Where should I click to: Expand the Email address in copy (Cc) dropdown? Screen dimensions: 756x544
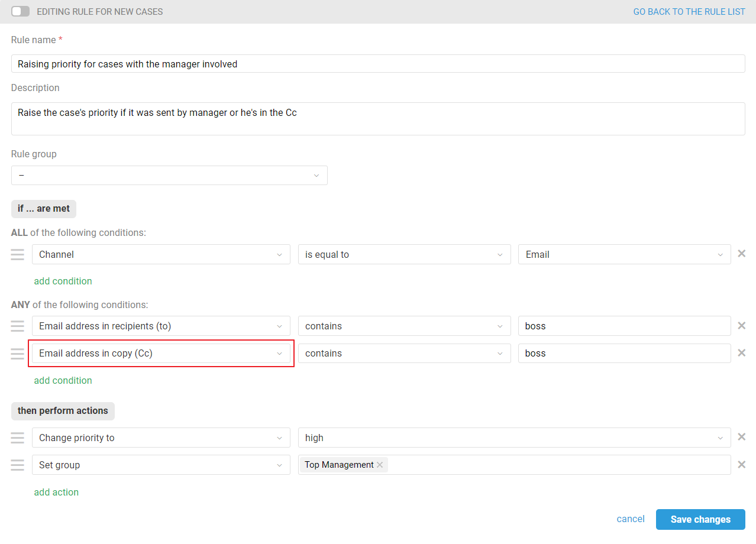pos(161,354)
